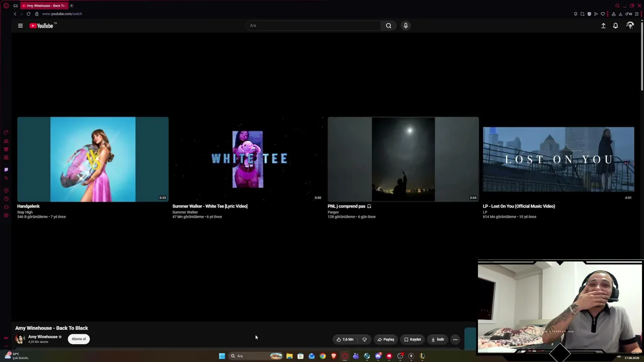Go back with the browser back arrow
Viewport: 644px width, 362px height.
pyautogui.click(x=15, y=14)
